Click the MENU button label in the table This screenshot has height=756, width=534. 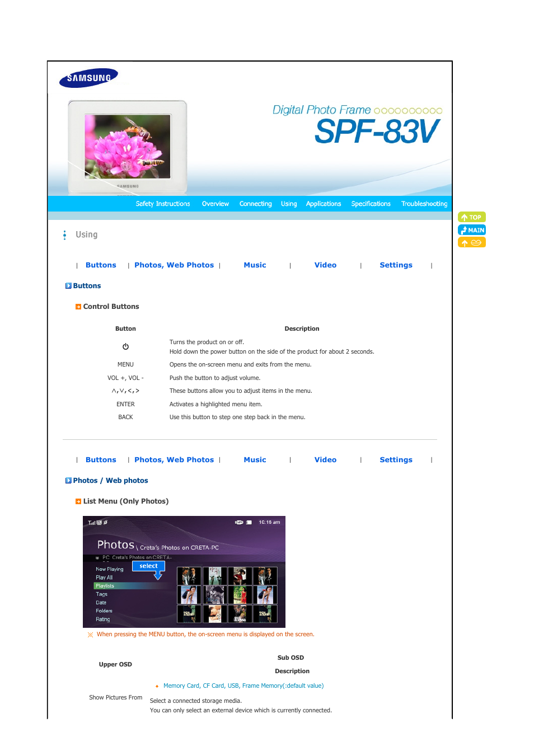(x=125, y=365)
